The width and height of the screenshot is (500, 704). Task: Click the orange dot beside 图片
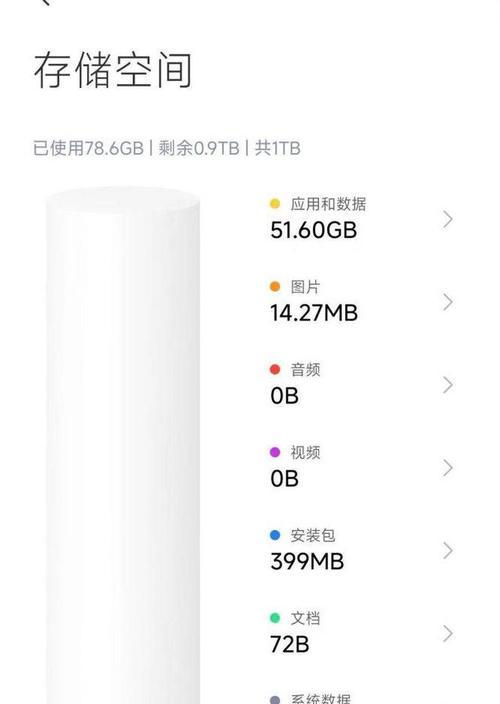click(275, 286)
